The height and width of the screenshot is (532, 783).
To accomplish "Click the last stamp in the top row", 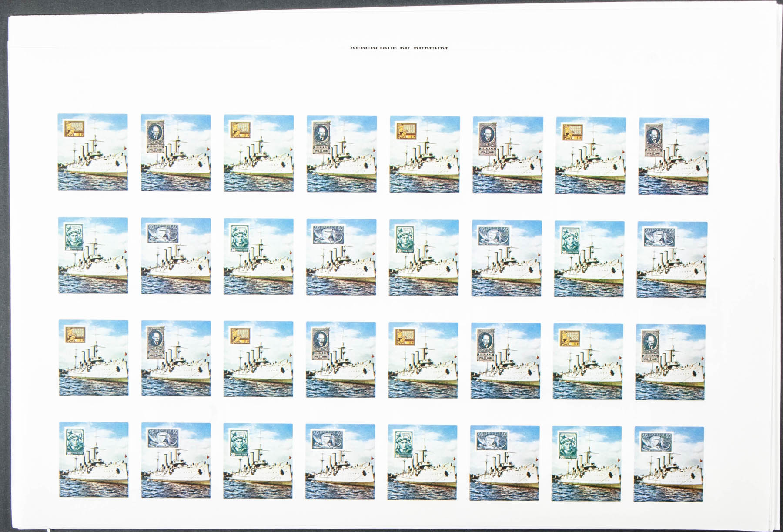I will 673,156.
